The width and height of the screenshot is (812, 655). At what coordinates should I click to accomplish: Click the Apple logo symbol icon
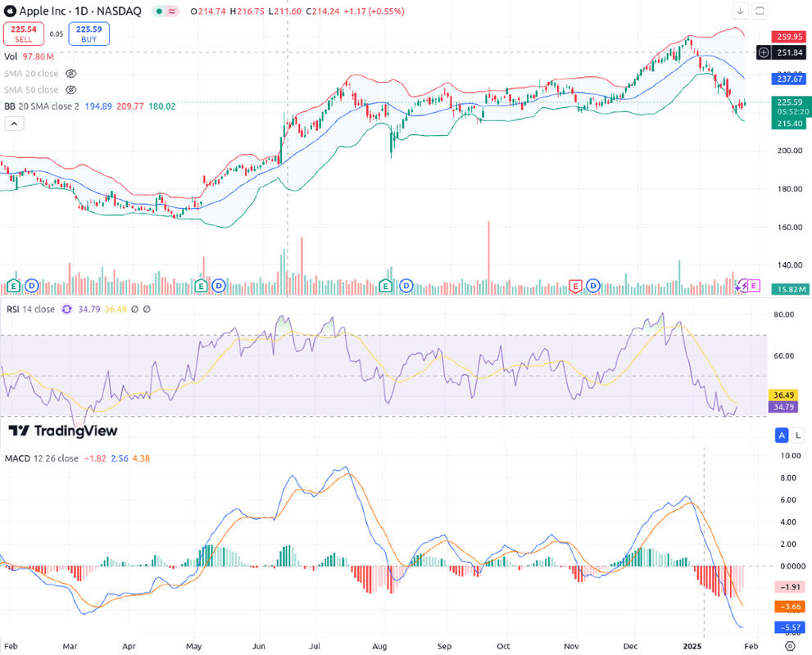[10, 11]
